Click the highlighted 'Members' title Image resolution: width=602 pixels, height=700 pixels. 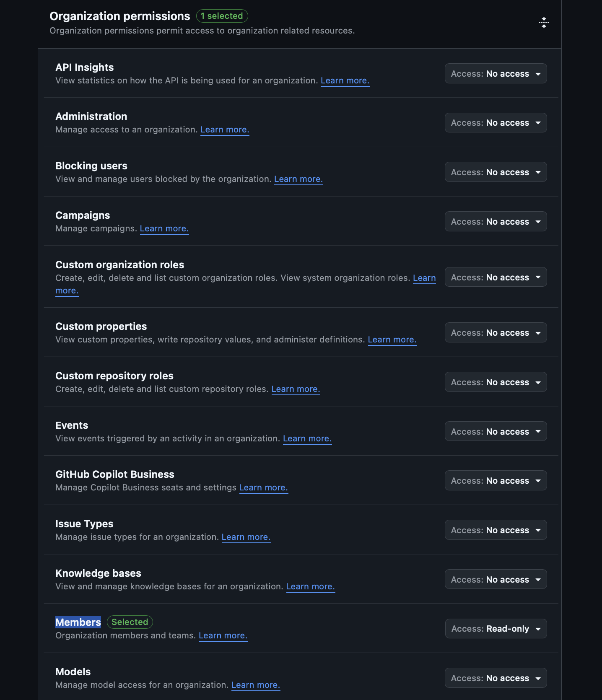click(x=78, y=622)
